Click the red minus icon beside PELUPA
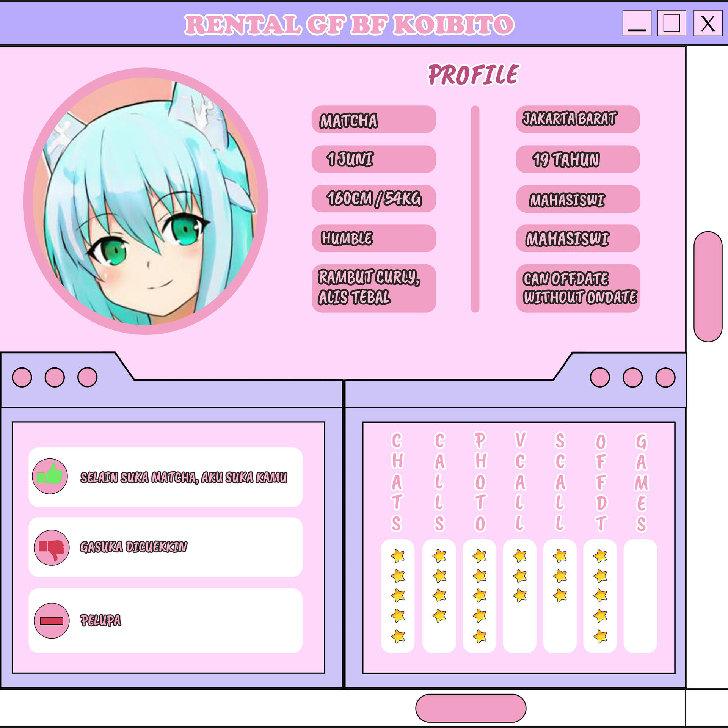728x728 pixels. [x=52, y=621]
